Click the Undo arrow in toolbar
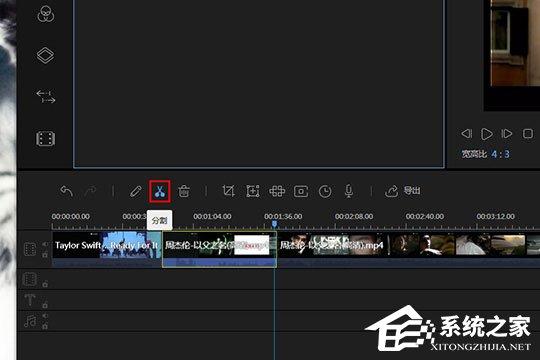The height and width of the screenshot is (360, 540). coord(66,191)
